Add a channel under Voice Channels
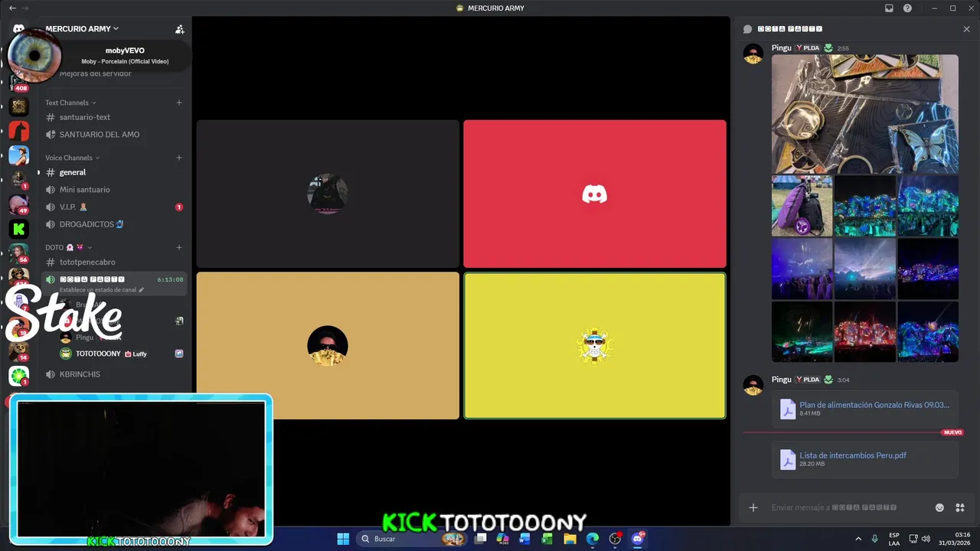Image resolution: width=980 pixels, height=551 pixels. (x=179, y=158)
